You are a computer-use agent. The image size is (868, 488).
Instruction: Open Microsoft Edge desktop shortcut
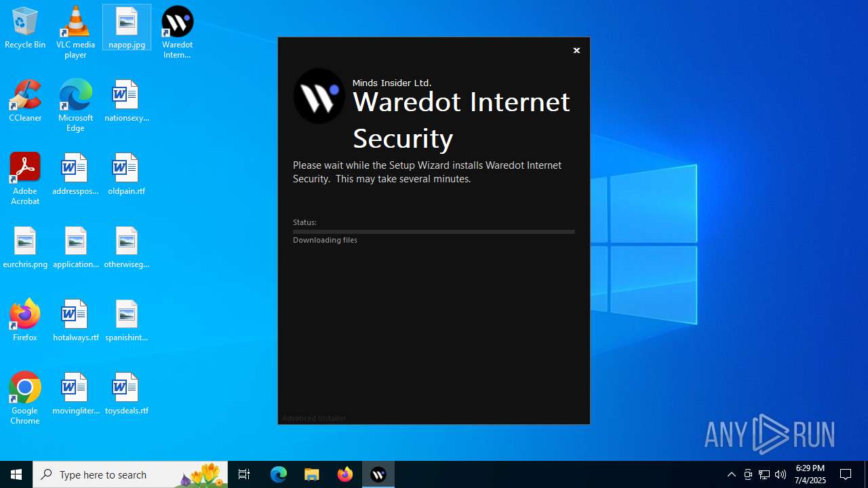[75, 105]
